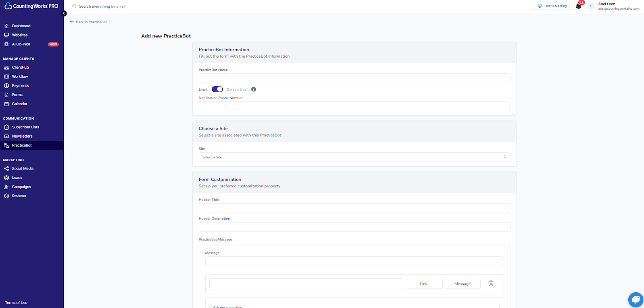Click the PracticeBot sidebar icon

point(6,145)
